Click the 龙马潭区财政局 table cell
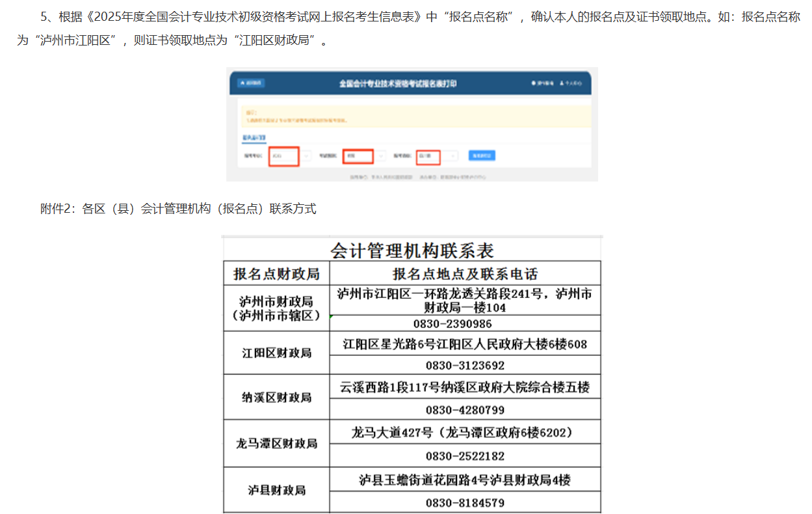 [x=276, y=444]
